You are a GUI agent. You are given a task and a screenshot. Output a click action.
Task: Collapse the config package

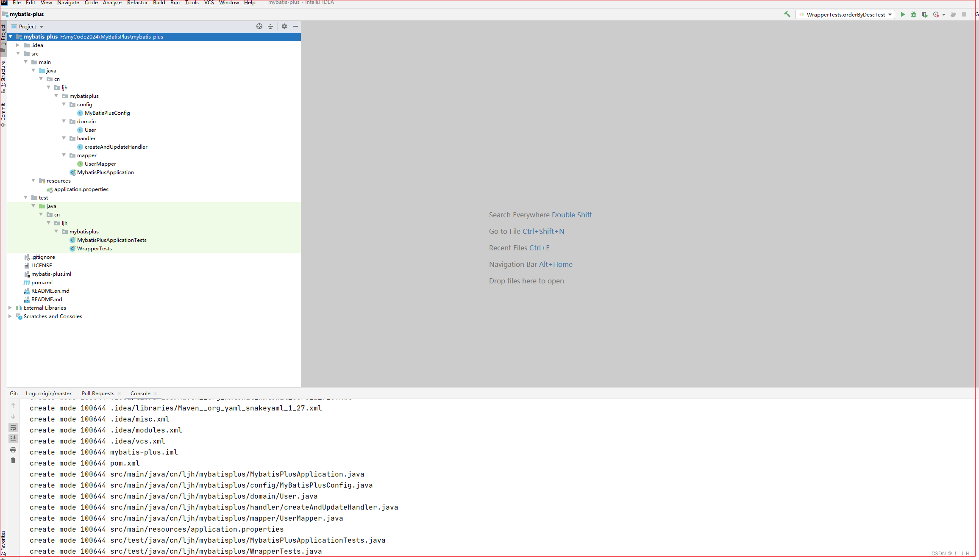point(64,104)
